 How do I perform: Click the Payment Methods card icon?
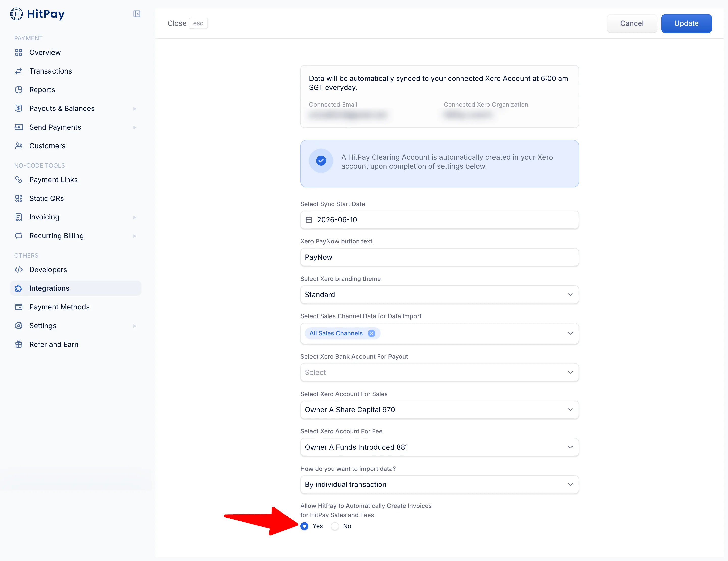point(19,307)
